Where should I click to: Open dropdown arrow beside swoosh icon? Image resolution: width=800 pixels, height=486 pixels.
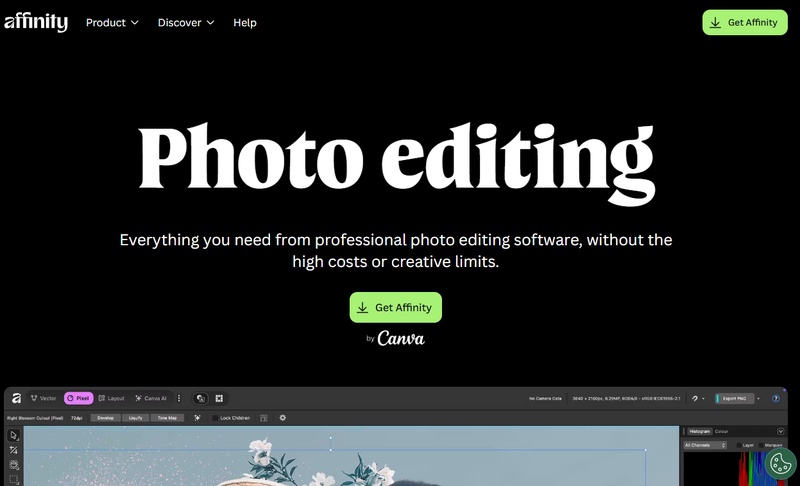pyautogui.click(x=704, y=399)
